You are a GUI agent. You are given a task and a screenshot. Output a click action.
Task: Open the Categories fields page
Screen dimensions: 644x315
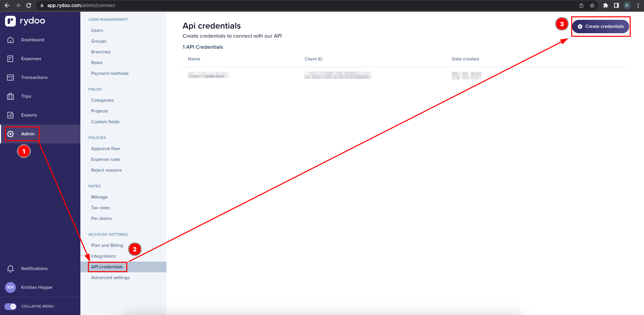pyautogui.click(x=103, y=100)
